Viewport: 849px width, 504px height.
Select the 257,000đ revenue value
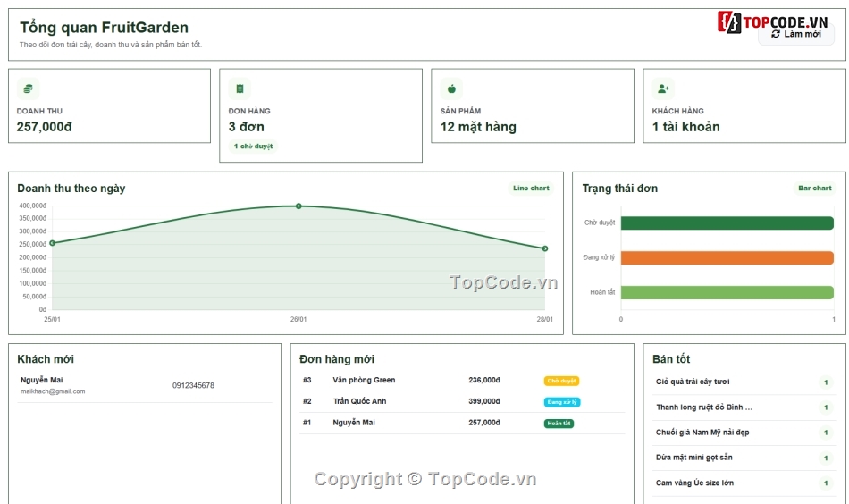[x=45, y=127]
